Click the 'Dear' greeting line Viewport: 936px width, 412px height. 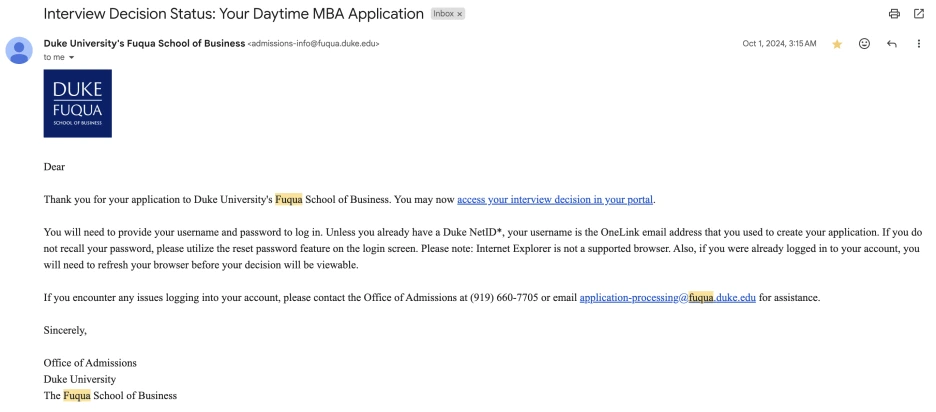point(54,167)
